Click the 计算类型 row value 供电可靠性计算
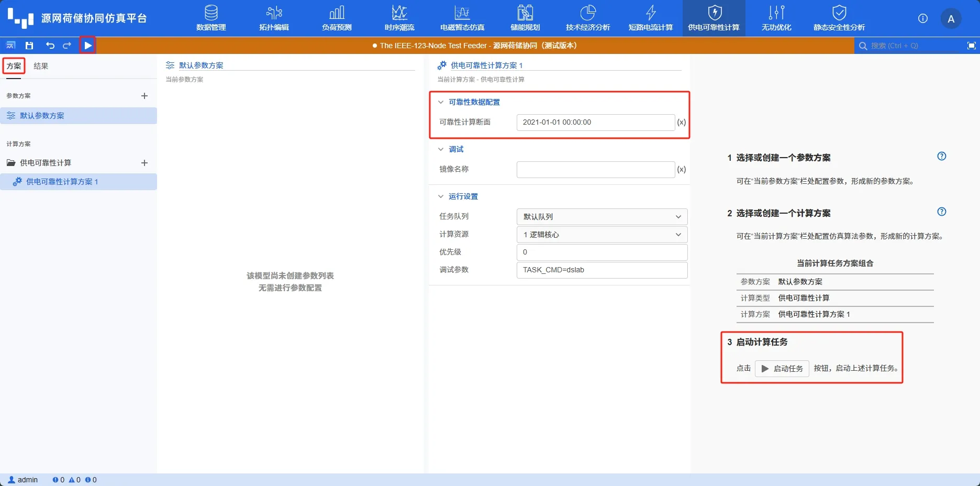 click(804, 298)
